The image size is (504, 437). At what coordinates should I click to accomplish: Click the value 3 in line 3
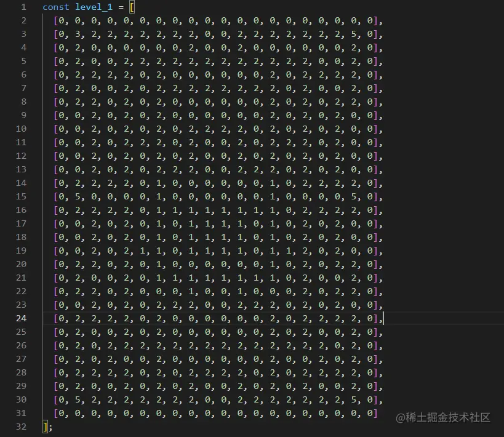coord(78,34)
